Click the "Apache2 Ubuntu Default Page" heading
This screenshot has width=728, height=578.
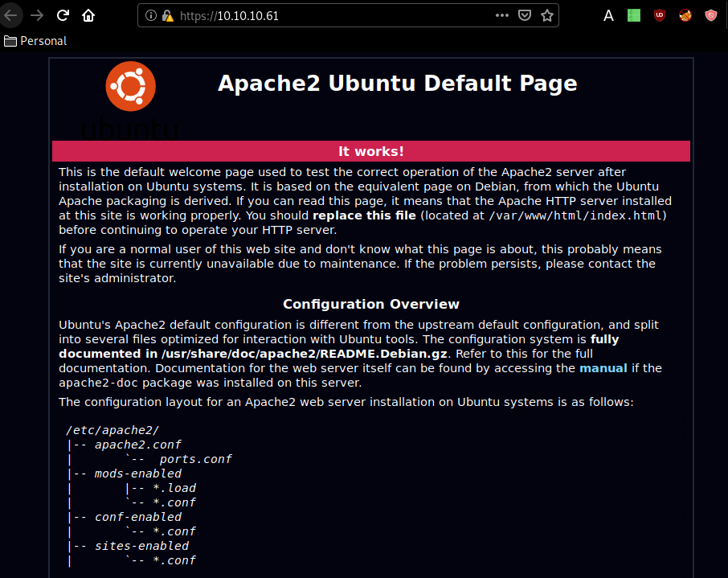click(x=398, y=84)
